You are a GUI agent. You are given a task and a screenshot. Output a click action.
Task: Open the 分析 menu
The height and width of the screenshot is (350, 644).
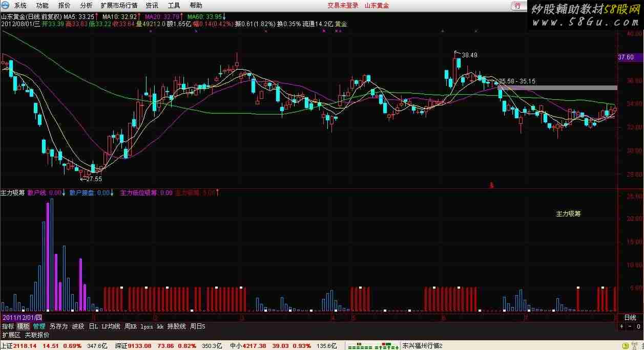tap(86, 6)
